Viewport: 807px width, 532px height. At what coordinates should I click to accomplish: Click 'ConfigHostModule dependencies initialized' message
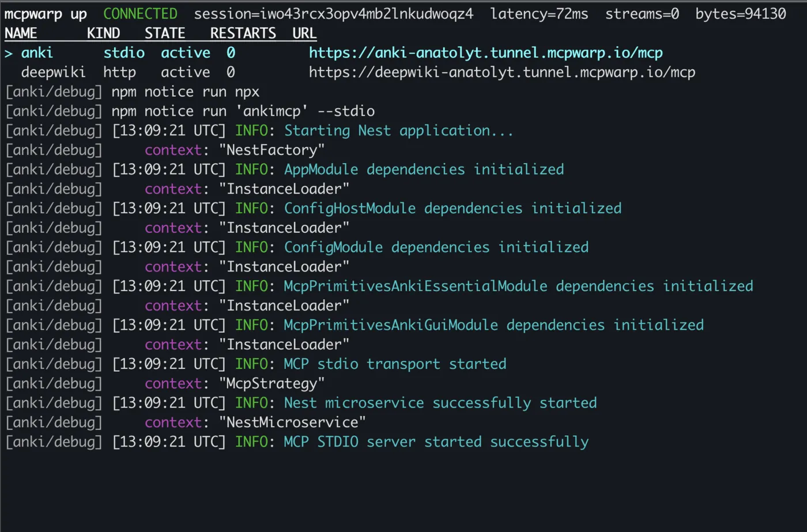453,209
